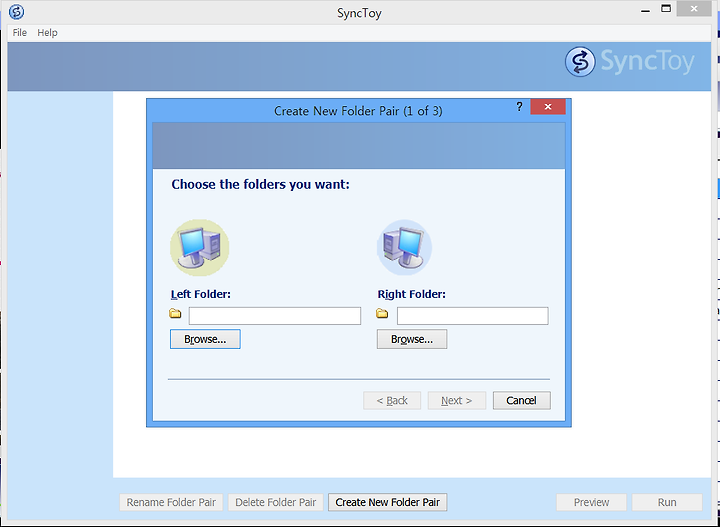720x527 pixels.
Task: Click the folder icon beside Left Folder field
Action: 175,314
